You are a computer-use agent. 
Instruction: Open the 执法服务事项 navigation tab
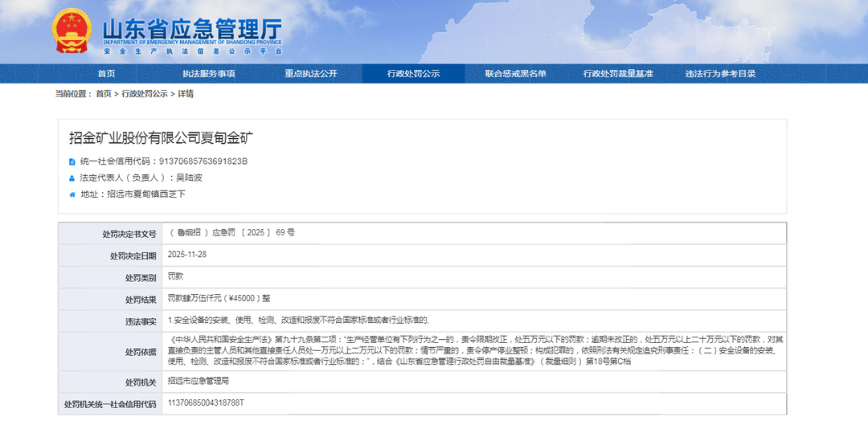pyautogui.click(x=208, y=74)
